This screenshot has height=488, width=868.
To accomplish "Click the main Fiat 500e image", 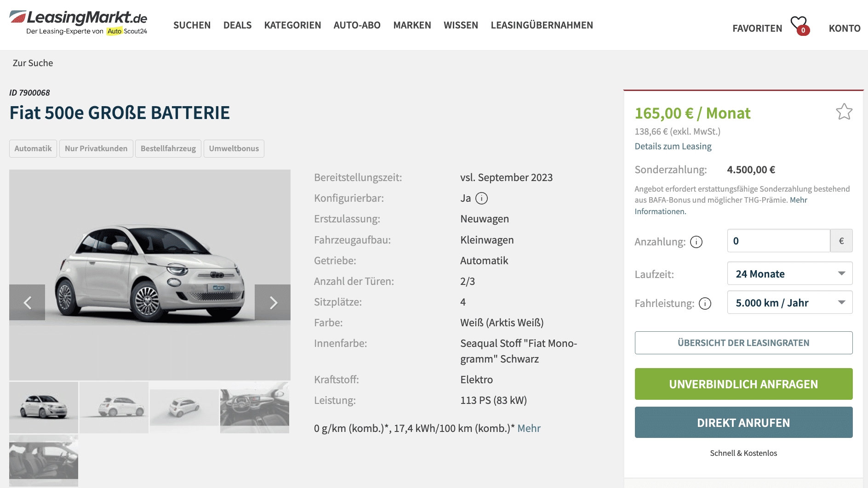I will point(150,275).
